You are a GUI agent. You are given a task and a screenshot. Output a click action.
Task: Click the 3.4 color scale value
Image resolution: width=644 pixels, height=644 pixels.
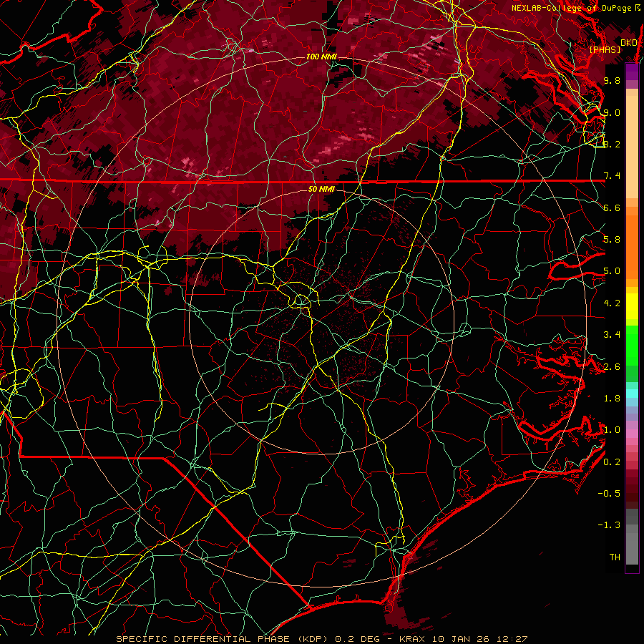(612, 335)
